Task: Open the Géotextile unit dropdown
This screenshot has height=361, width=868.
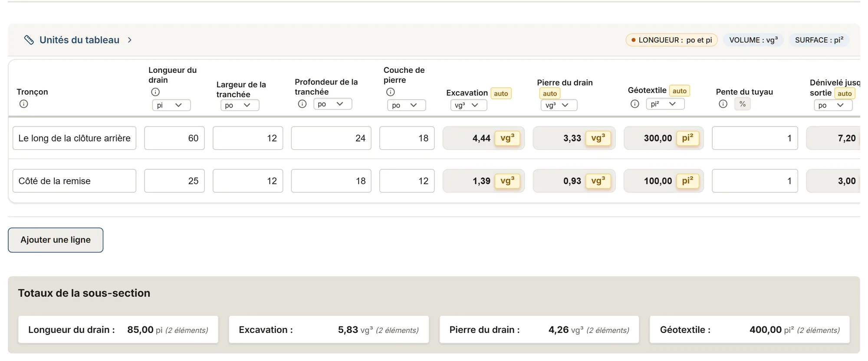Action: click(x=665, y=104)
